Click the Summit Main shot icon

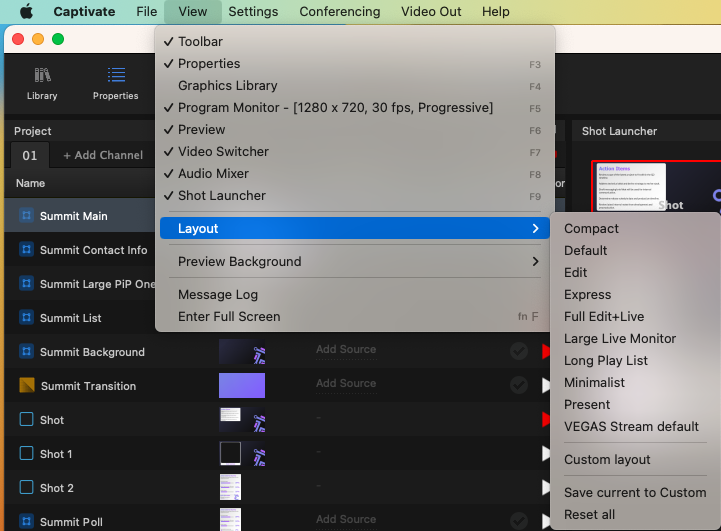coord(26,215)
